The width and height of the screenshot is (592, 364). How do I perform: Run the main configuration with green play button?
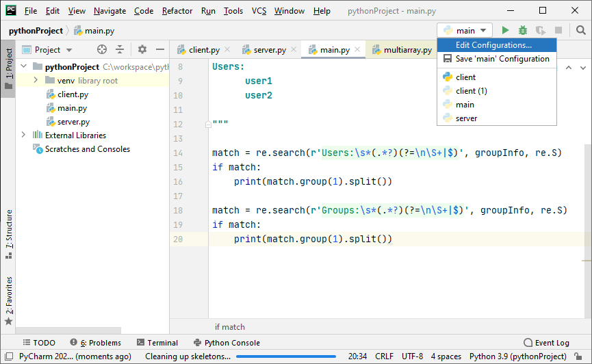pyautogui.click(x=505, y=30)
